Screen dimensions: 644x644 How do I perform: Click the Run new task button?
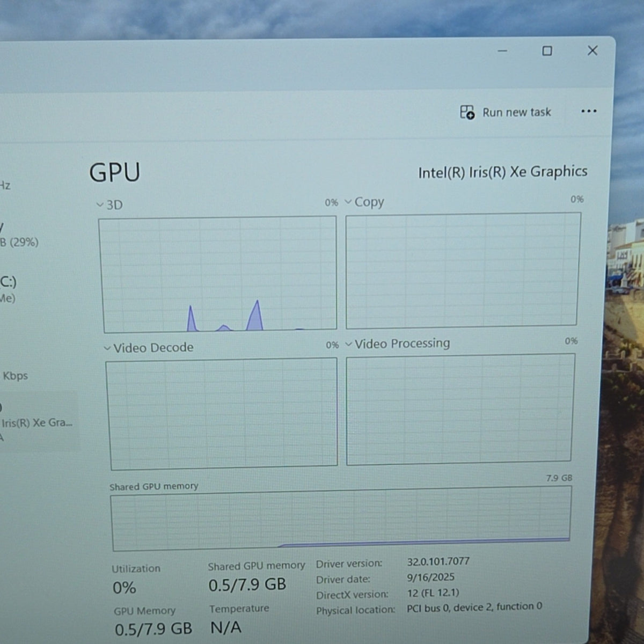[x=506, y=112]
